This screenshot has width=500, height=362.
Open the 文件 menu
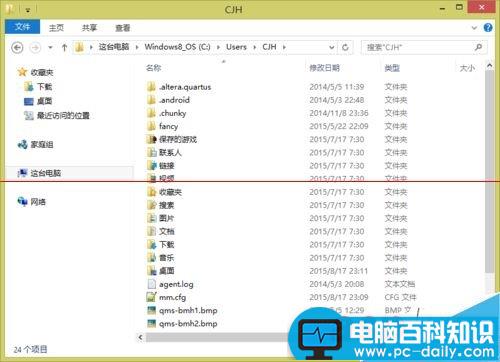pyautogui.click(x=22, y=27)
